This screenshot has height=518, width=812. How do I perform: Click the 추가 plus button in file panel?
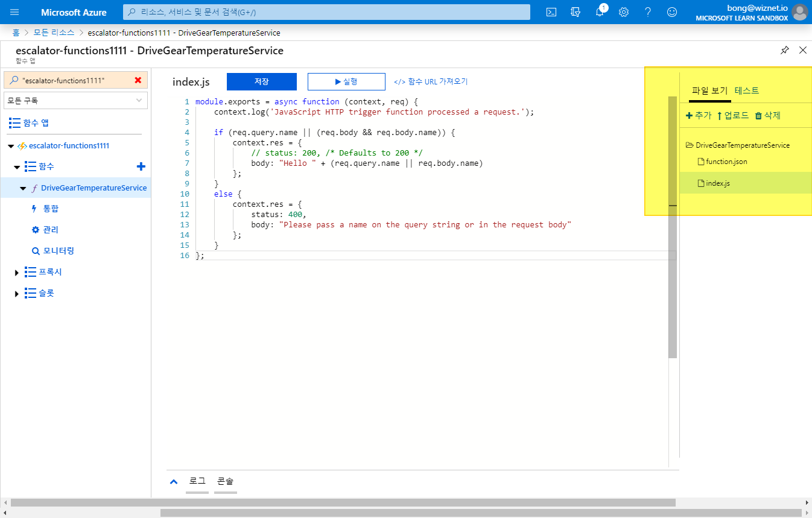699,115
